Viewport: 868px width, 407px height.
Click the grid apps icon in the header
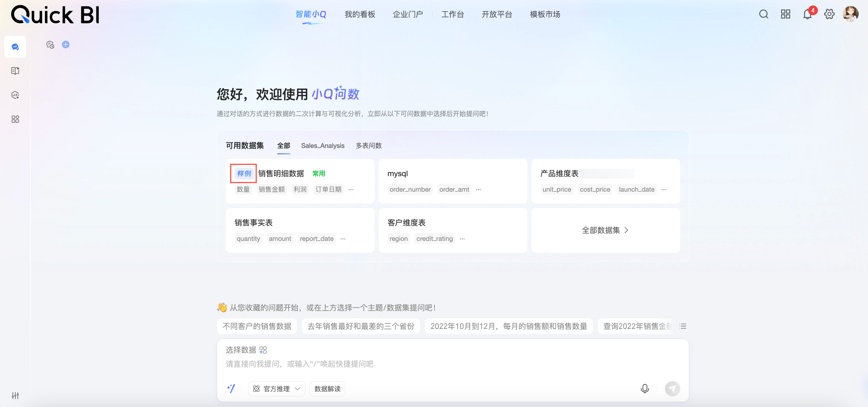coord(785,14)
